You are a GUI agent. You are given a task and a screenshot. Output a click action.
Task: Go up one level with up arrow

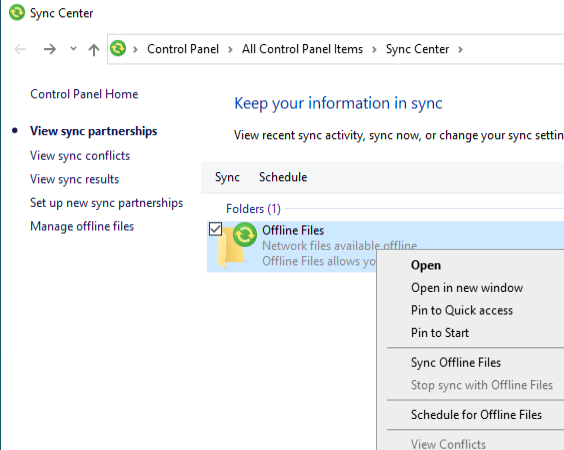click(x=94, y=49)
